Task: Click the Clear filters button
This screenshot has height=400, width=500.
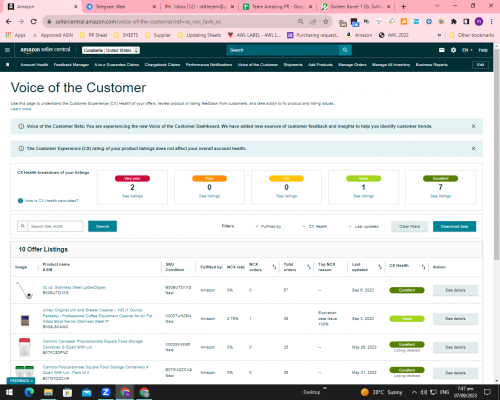Action: click(x=410, y=226)
